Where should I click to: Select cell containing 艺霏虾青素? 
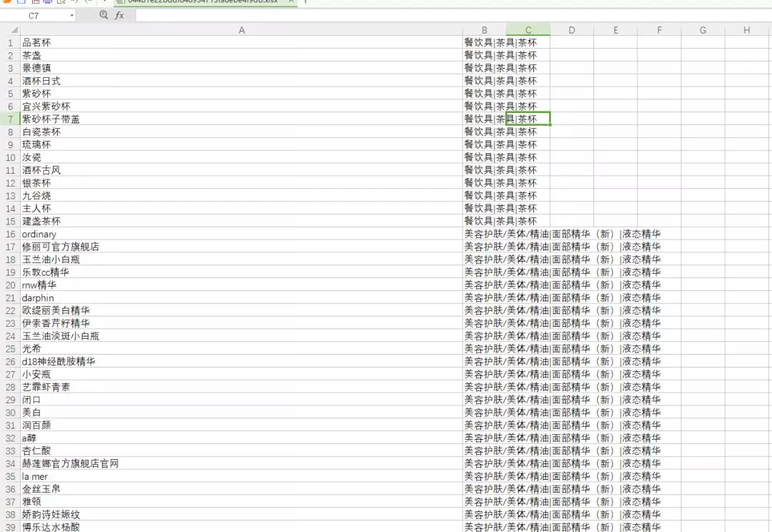coord(242,387)
